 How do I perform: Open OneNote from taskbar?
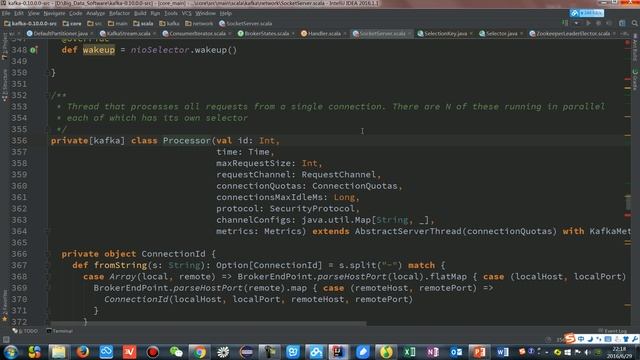433,352
